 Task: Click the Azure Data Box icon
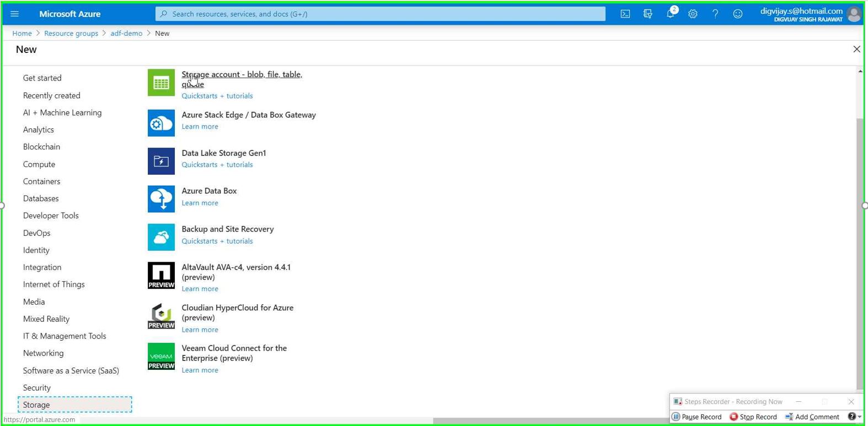coord(161,199)
